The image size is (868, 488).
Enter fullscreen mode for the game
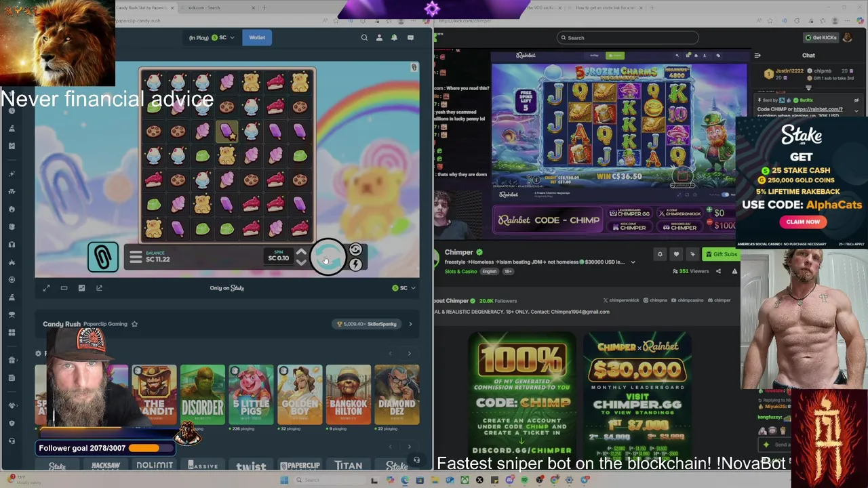(47, 288)
